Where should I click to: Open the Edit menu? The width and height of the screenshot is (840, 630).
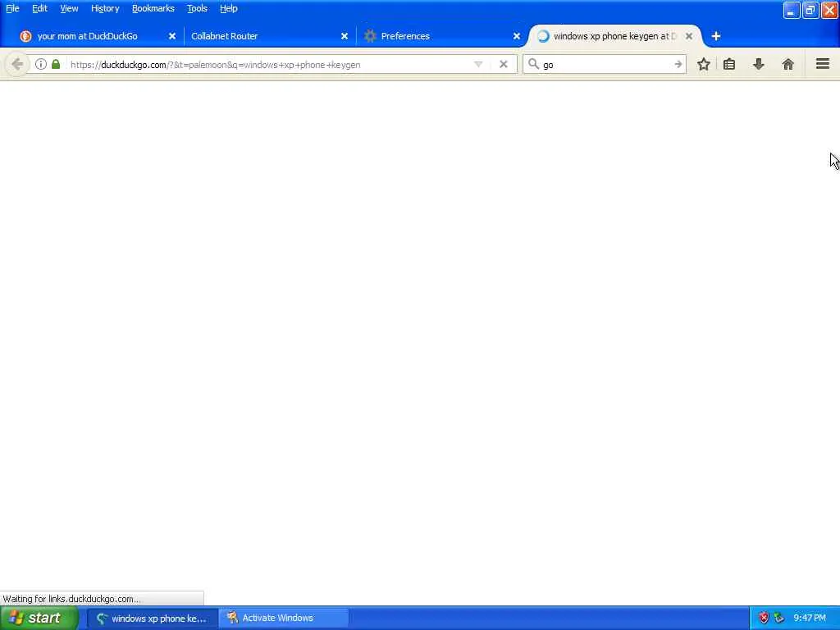39,8
